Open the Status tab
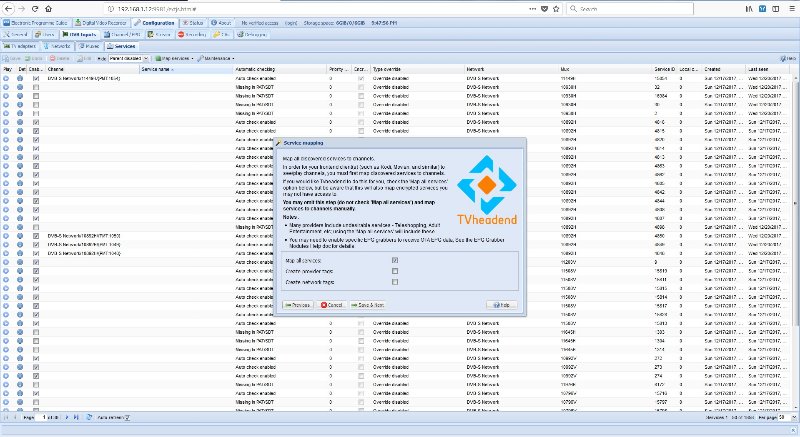The image size is (800, 437). pos(193,23)
